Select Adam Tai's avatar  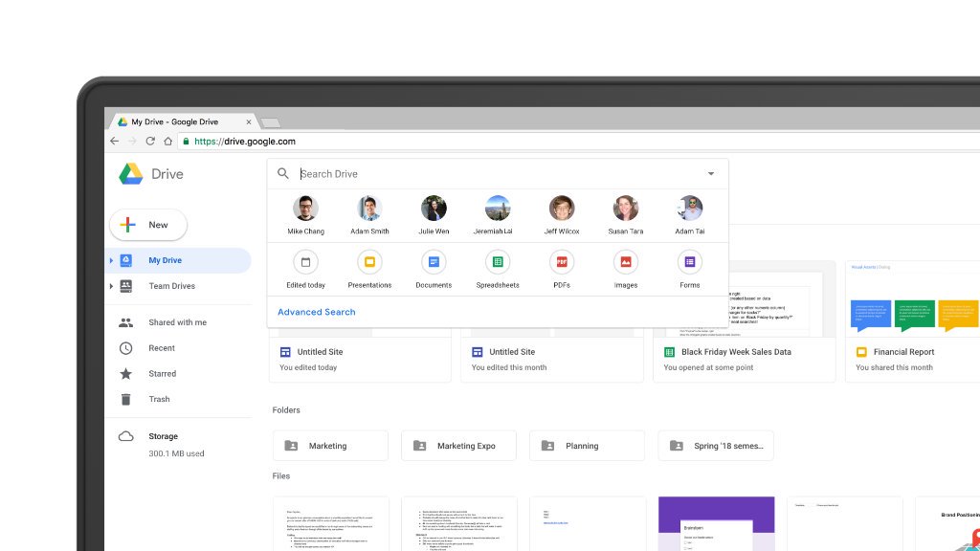click(x=690, y=208)
